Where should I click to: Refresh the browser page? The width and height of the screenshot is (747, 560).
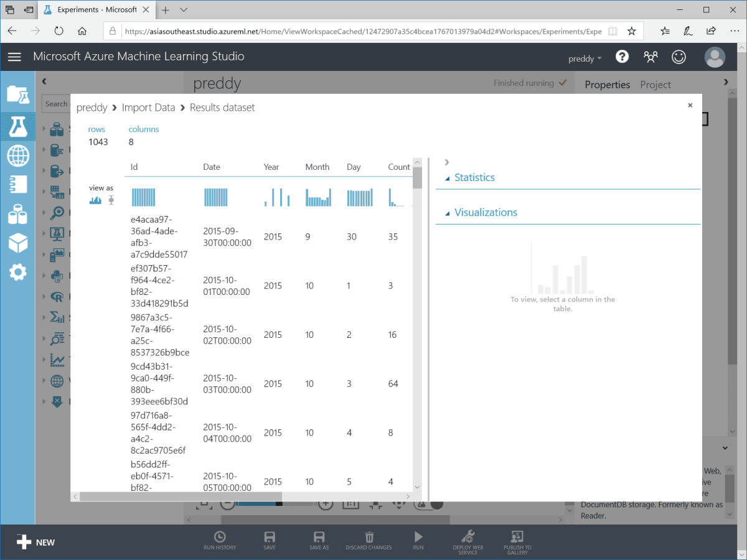[x=59, y=31]
